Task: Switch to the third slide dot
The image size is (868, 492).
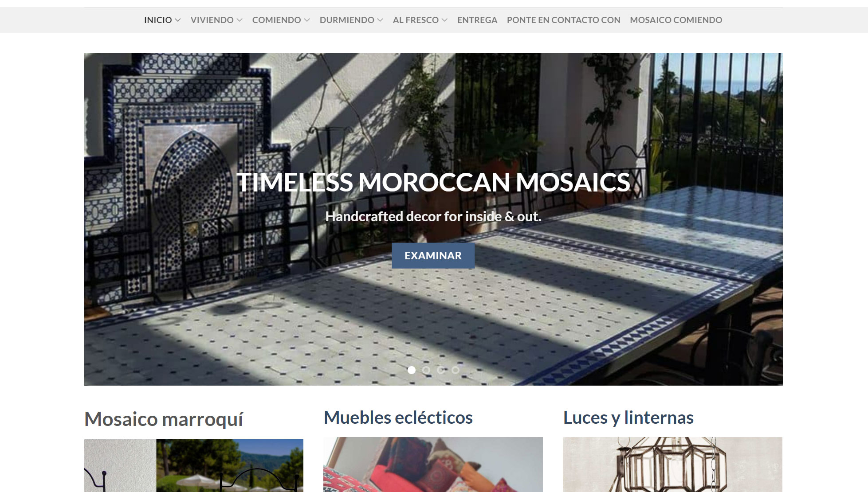Action: 441,370
